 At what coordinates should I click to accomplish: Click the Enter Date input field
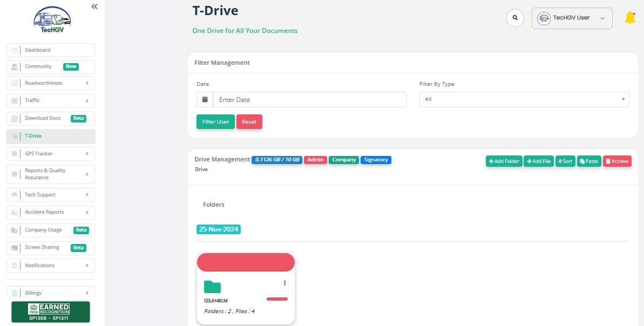coord(310,99)
